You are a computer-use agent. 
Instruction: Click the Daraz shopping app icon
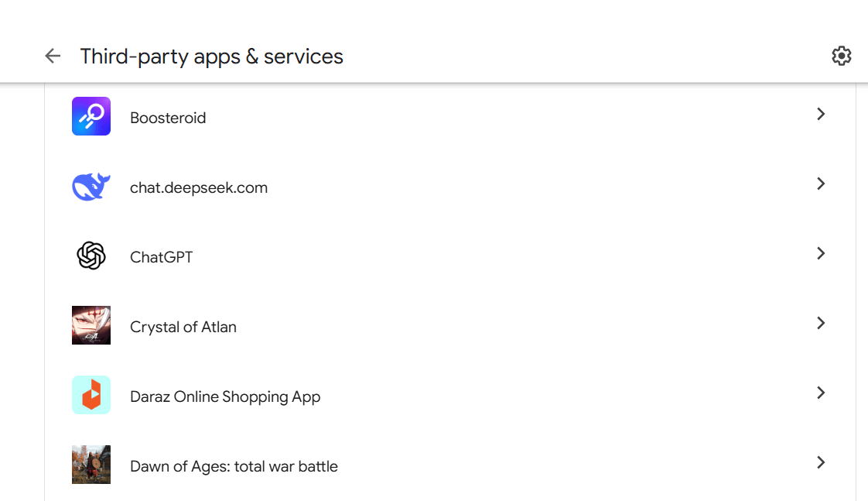point(91,395)
